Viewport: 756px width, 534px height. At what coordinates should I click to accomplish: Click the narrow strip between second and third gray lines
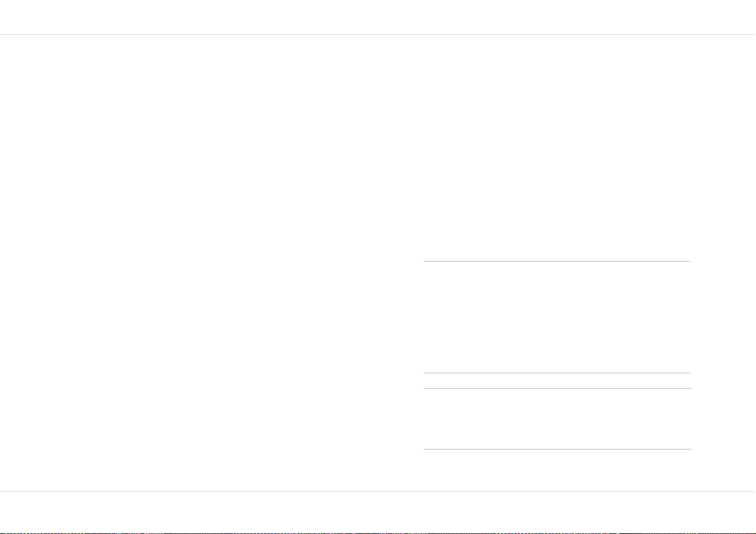(557, 380)
